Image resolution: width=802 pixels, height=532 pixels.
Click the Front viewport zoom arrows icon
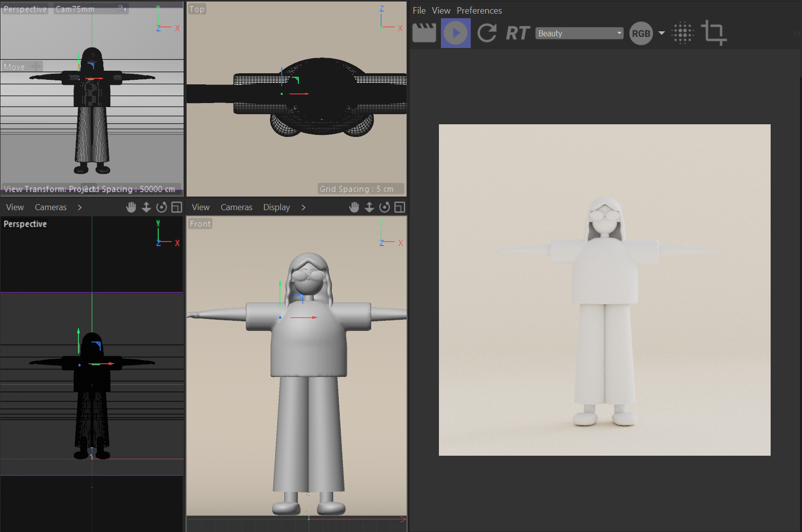tap(369, 207)
